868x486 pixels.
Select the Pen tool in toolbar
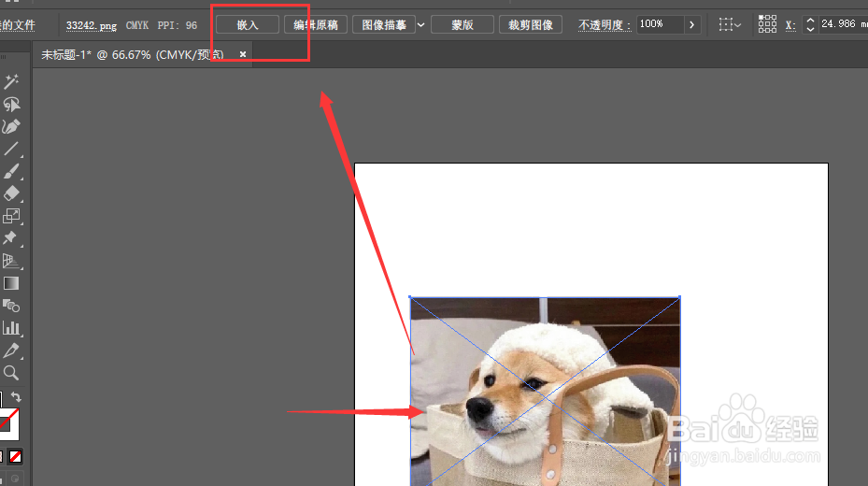pyautogui.click(x=11, y=127)
